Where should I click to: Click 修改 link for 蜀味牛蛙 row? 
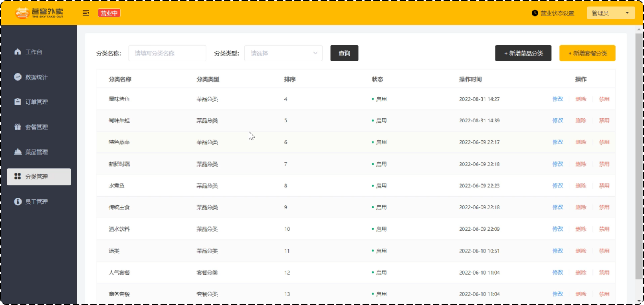(x=558, y=121)
